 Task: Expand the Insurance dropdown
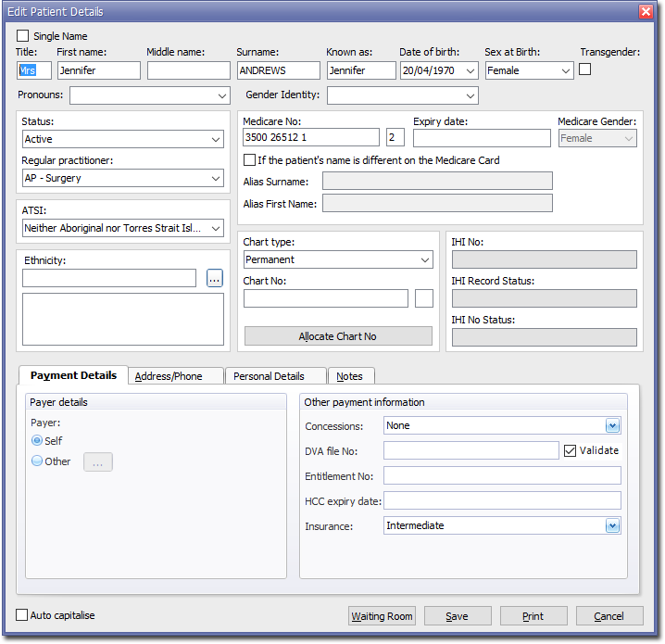click(612, 525)
